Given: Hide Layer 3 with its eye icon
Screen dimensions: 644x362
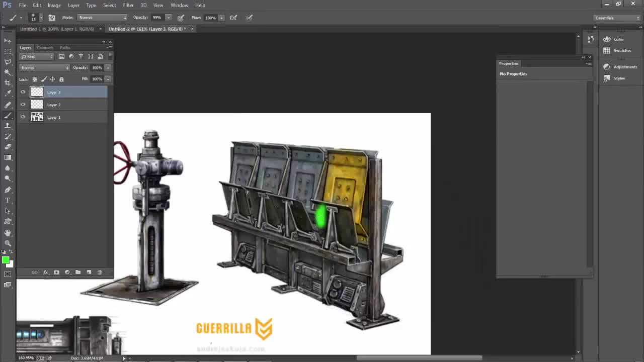Looking at the screenshot, I should [x=23, y=92].
